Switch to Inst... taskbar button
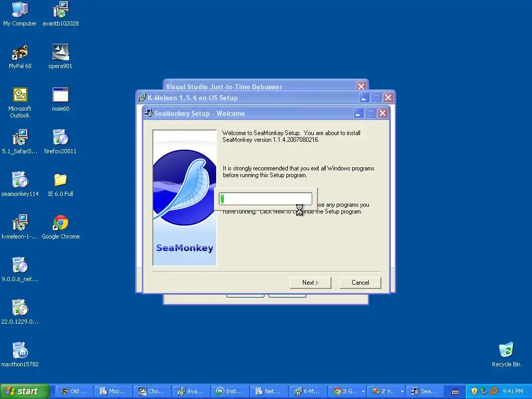532x399 pixels. point(230,391)
